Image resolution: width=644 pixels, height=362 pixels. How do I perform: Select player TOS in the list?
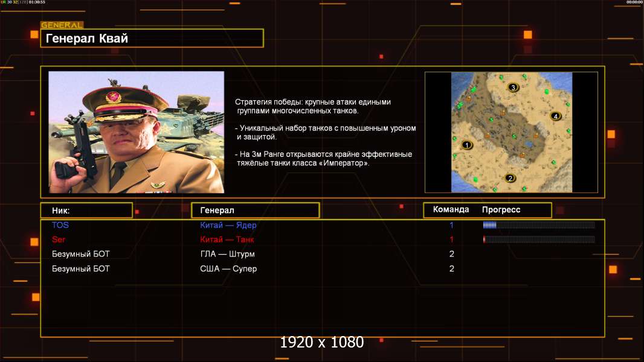point(60,225)
